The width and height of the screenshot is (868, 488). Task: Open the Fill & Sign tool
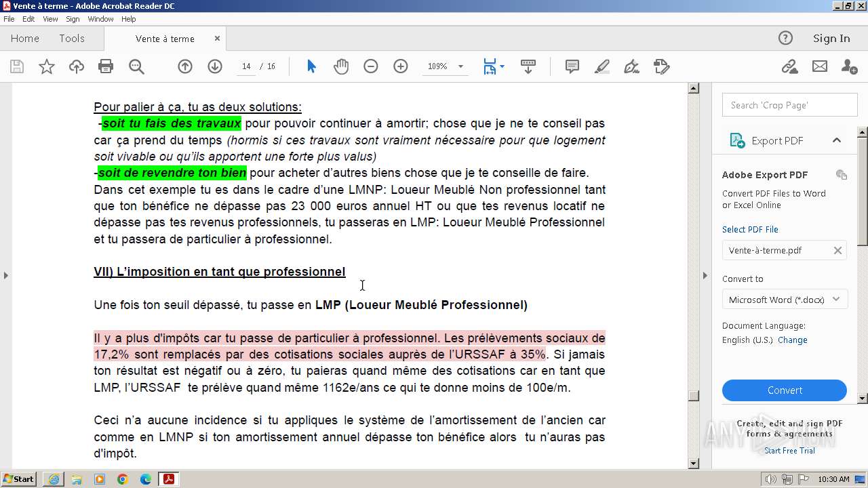coord(631,66)
